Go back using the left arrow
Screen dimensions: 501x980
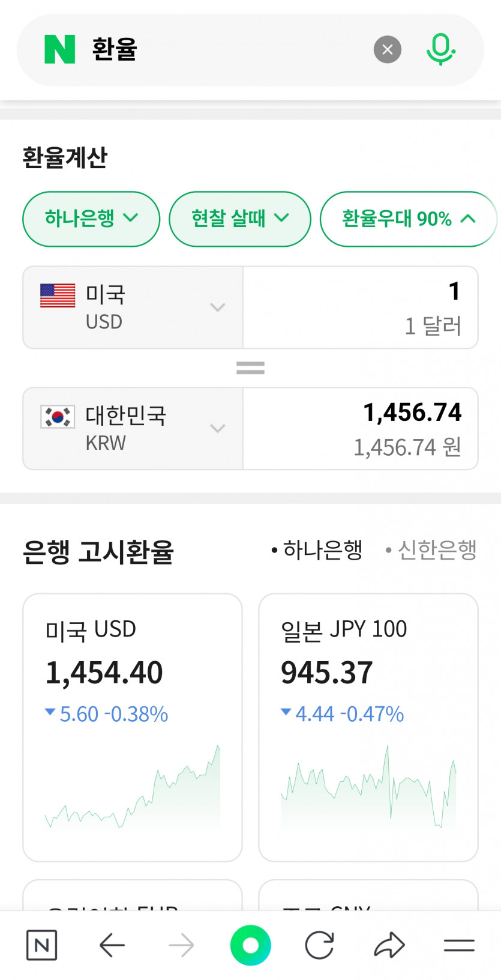[x=112, y=945]
